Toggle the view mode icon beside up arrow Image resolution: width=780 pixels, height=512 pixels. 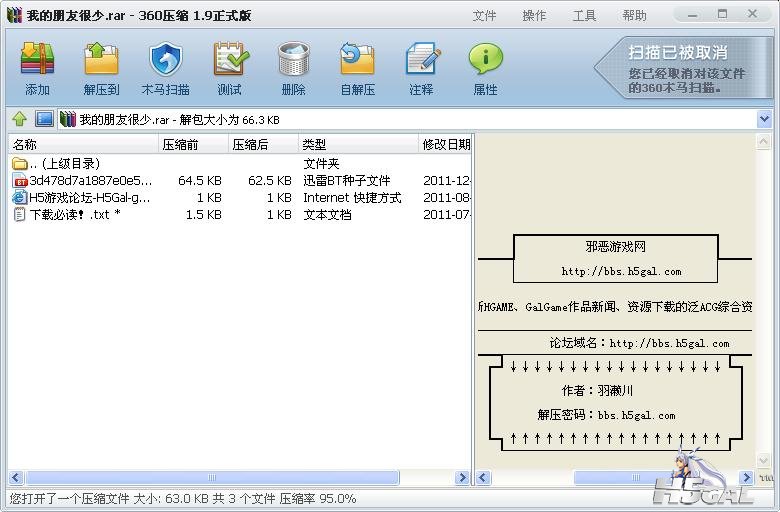[x=44, y=119]
